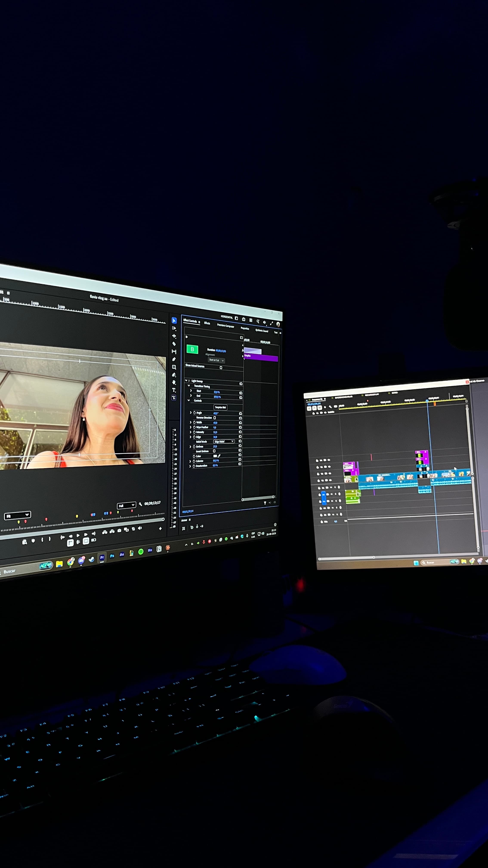Select the Razor tool
The height and width of the screenshot is (868, 488).
point(174,344)
